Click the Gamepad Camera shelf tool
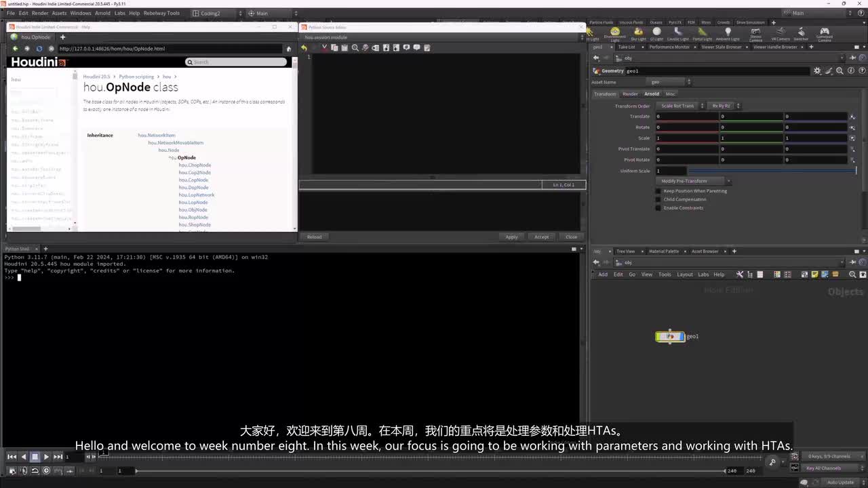Image resolution: width=868 pixels, height=488 pixels. coord(825,34)
